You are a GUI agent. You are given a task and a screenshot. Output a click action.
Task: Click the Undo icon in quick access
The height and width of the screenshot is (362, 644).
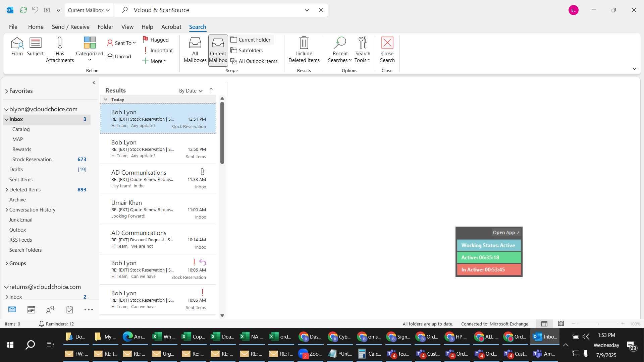(35, 10)
